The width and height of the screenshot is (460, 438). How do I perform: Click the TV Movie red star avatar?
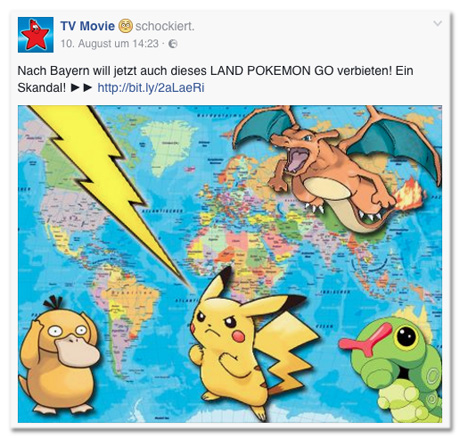tap(35, 35)
